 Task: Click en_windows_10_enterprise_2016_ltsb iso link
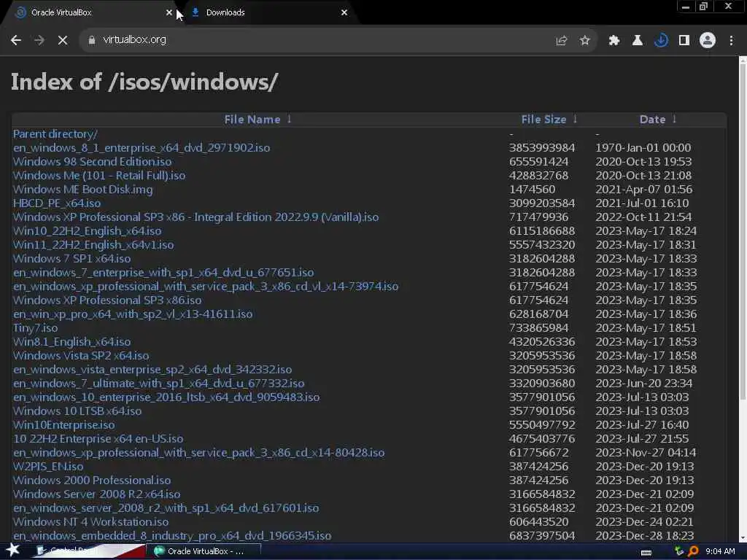tap(166, 397)
